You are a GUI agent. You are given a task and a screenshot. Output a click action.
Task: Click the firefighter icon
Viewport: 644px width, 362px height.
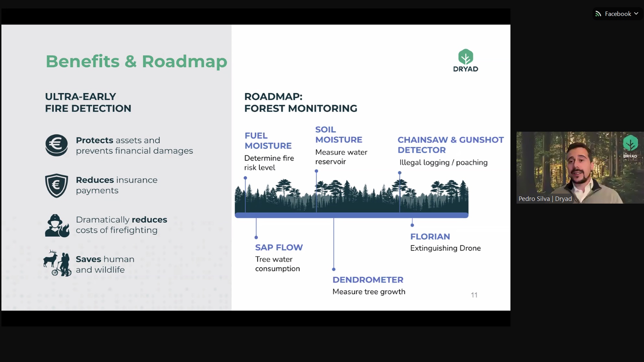tap(57, 226)
